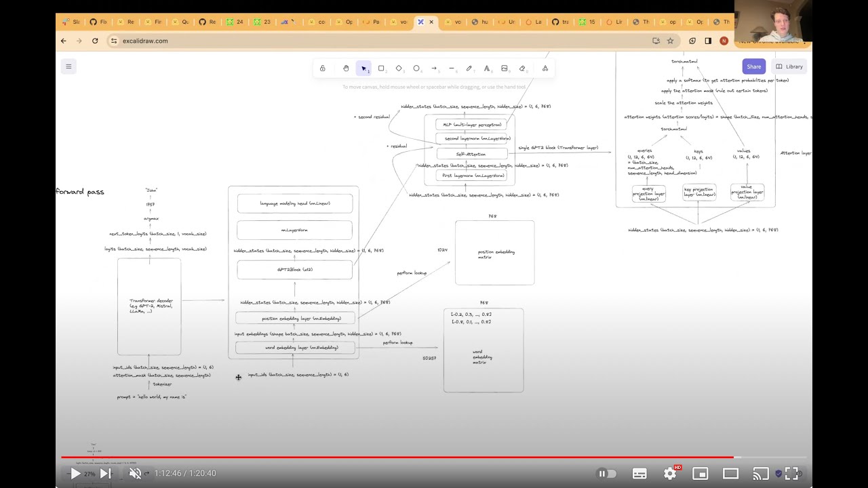Turn on video subtitles/captions
The image size is (868, 488).
tap(639, 474)
